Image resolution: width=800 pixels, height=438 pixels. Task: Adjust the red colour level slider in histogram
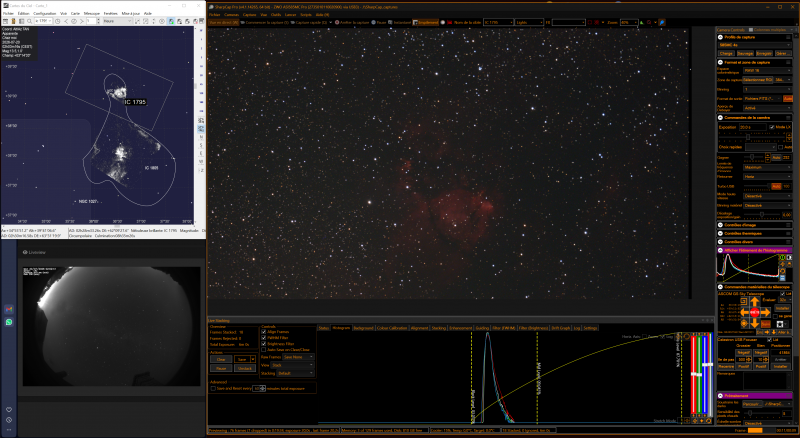(694, 374)
